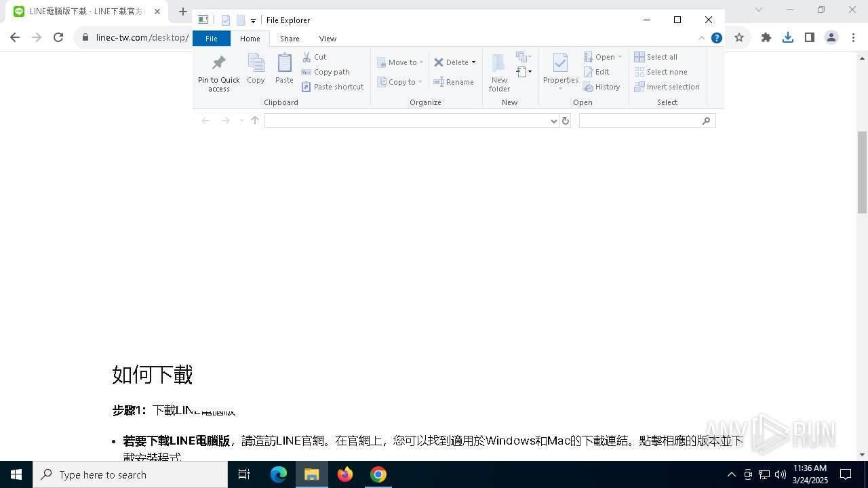The width and height of the screenshot is (868, 488).
Task: Click Select none in ribbon
Action: click(661, 72)
